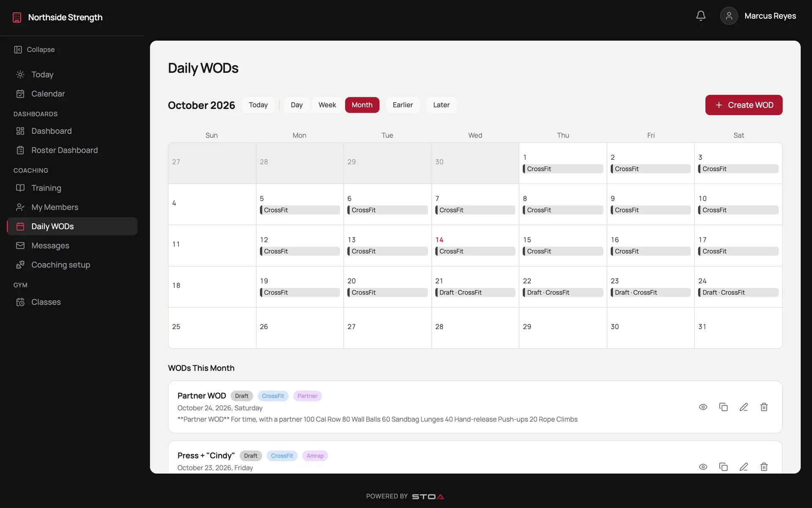Open CrossFit event on October 10

pos(738,210)
